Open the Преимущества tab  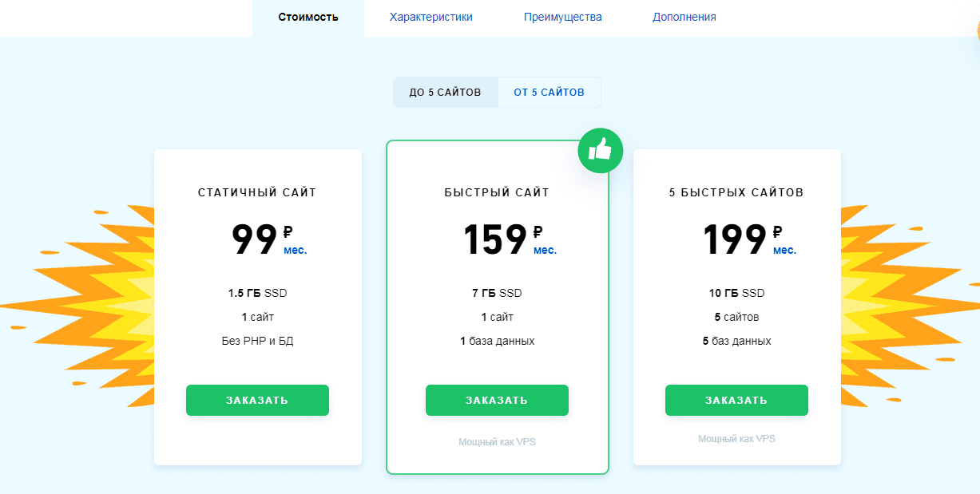pyautogui.click(x=563, y=16)
